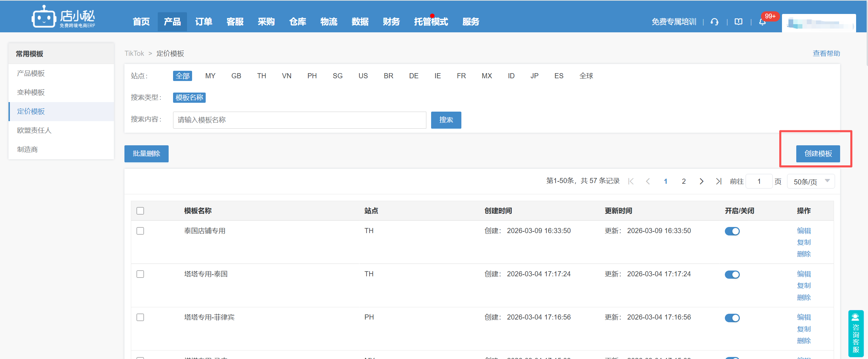Jump to last page arrow icon
The width and height of the screenshot is (868, 359).
coord(718,181)
